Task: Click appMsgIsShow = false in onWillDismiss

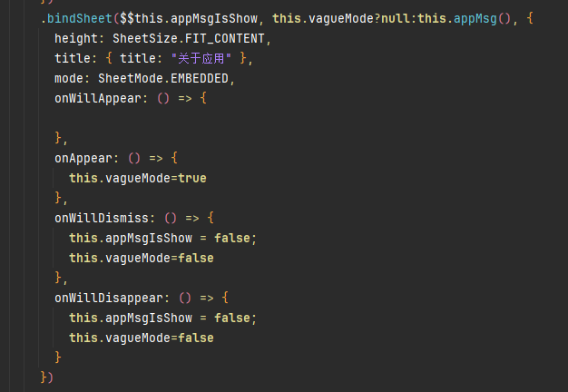Action: coord(162,238)
